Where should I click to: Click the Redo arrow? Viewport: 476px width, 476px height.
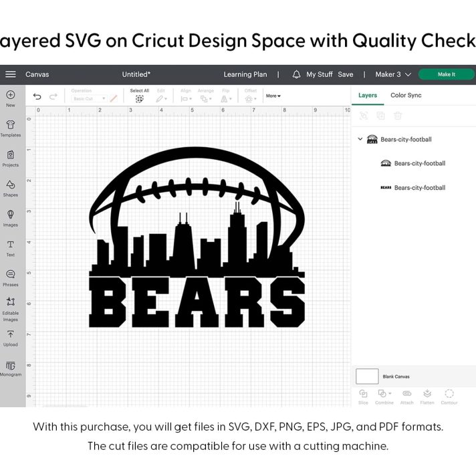click(53, 96)
